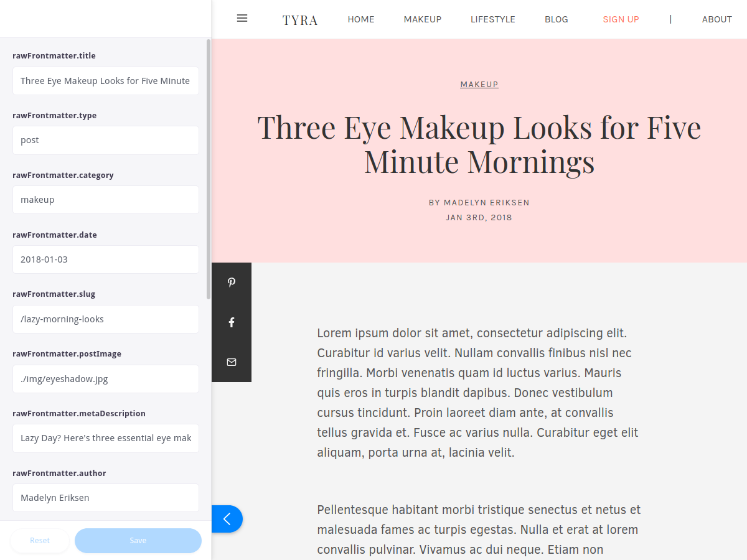747x560 pixels.
Task: Click the Save button
Action: 138,541
